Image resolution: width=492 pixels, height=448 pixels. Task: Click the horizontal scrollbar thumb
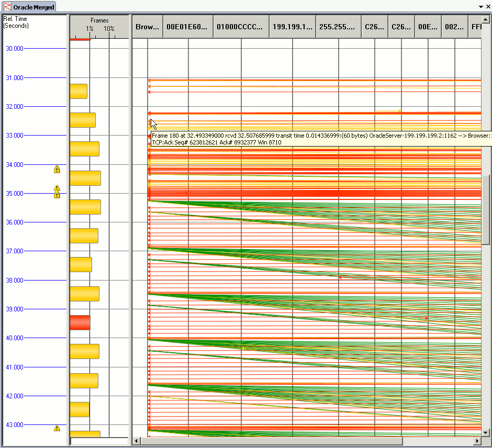(272, 441)
